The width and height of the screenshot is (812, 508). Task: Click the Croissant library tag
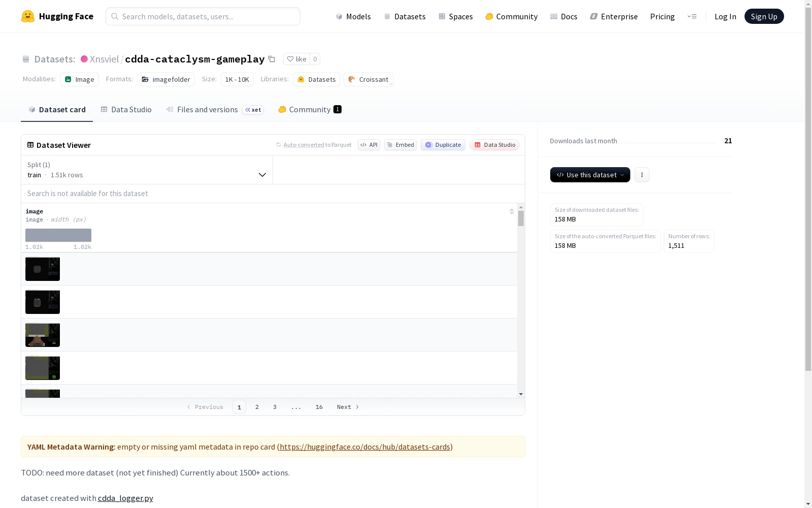coord(368,79)
